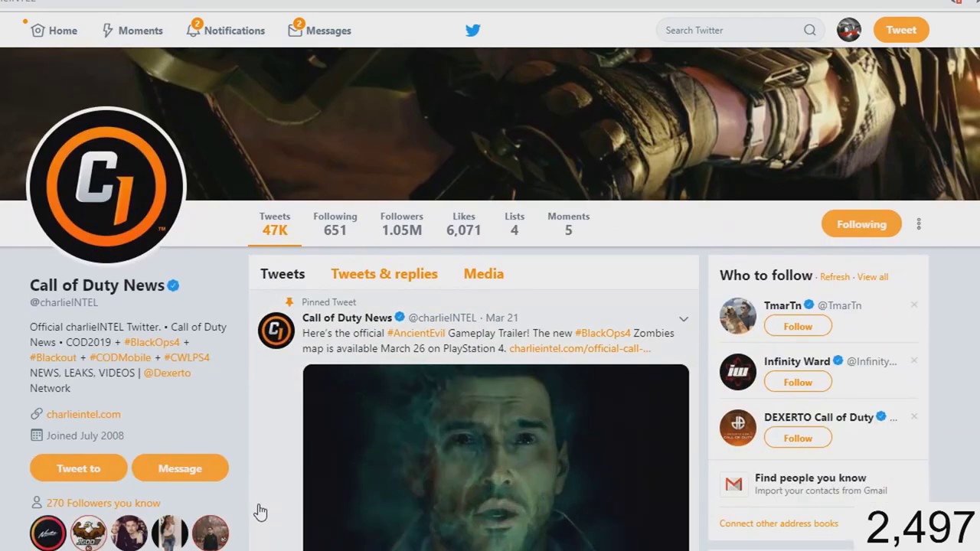View the Followers 1.05M list

401,223
